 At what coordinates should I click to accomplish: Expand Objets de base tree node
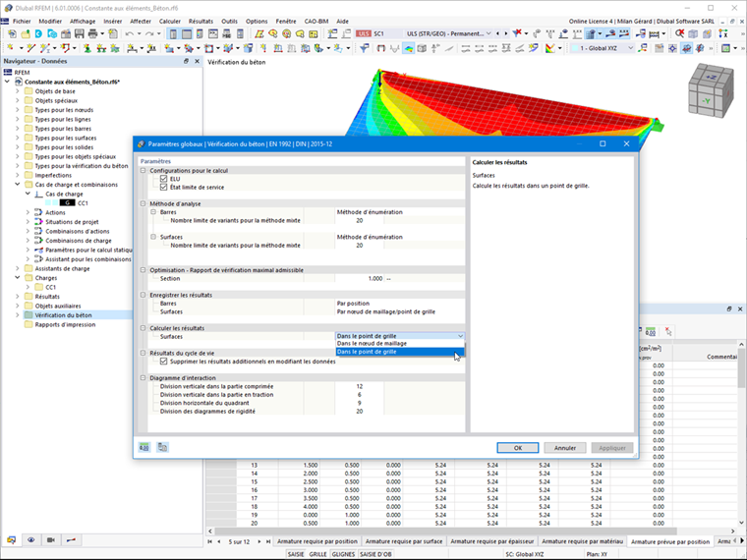[18, 91]
